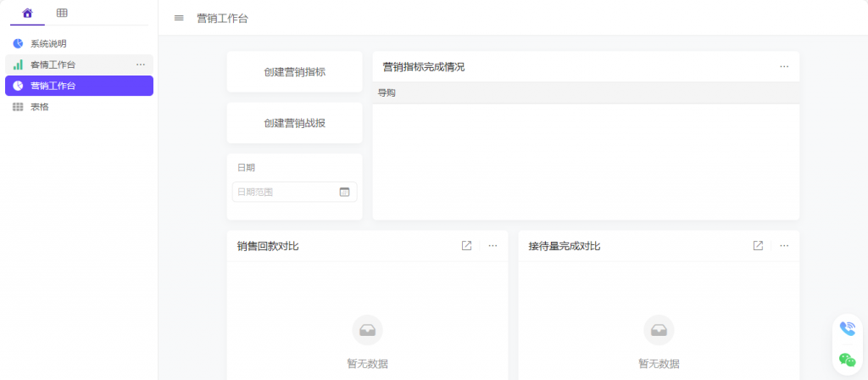Open more options for 营销指标完成情况
868x380 pixels.
click(784, 66)
